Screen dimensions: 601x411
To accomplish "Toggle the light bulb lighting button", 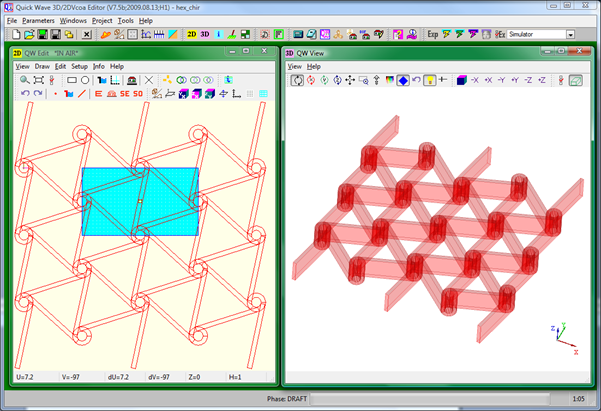I will (x=428, y=80).
